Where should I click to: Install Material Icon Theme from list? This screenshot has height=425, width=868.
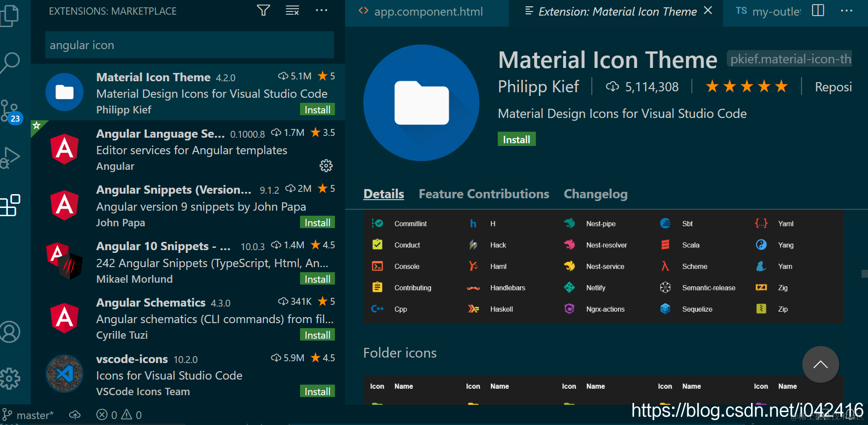[317, 110]
